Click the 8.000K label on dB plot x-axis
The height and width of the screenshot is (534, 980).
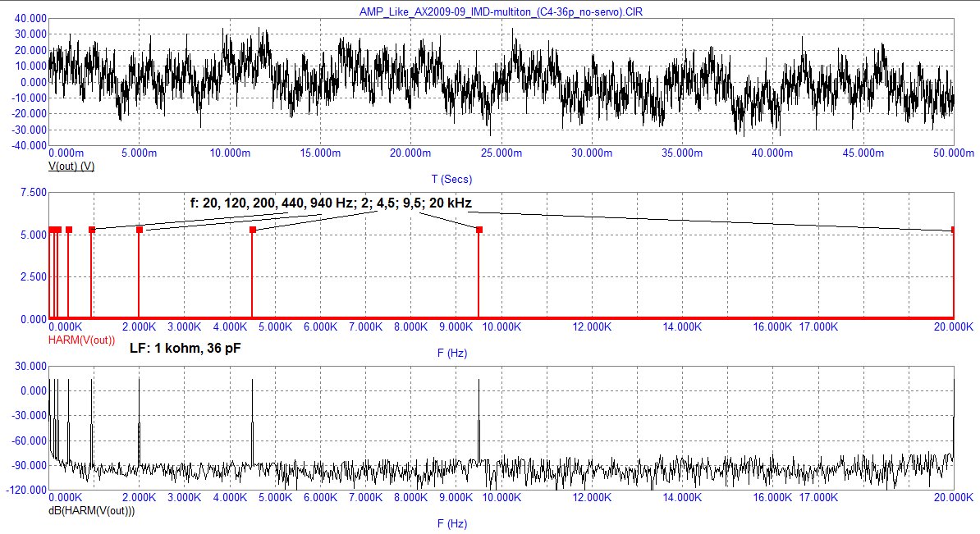tap(410, 498)
